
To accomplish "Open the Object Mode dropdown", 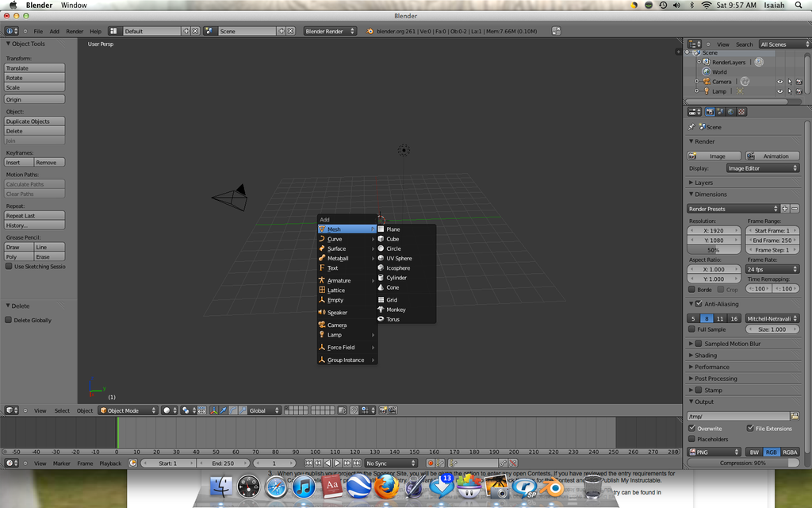I will coord(126,410).
